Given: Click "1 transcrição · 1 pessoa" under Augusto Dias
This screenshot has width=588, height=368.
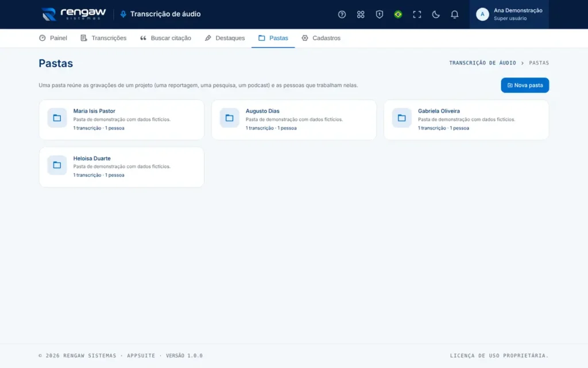Looking at the screenshot, I should [271, 128].
